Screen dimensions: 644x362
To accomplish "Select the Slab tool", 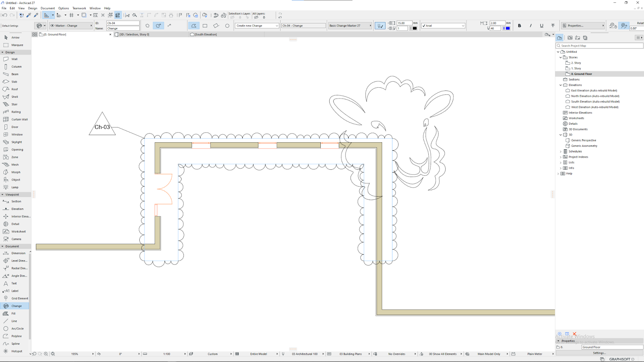I will [14, 82].
